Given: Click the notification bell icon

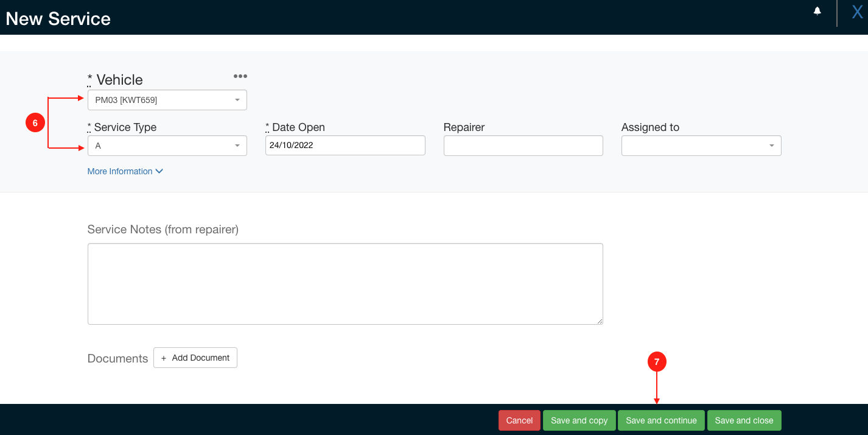Looking at the screenshot, I should click(x=817, y=11).
